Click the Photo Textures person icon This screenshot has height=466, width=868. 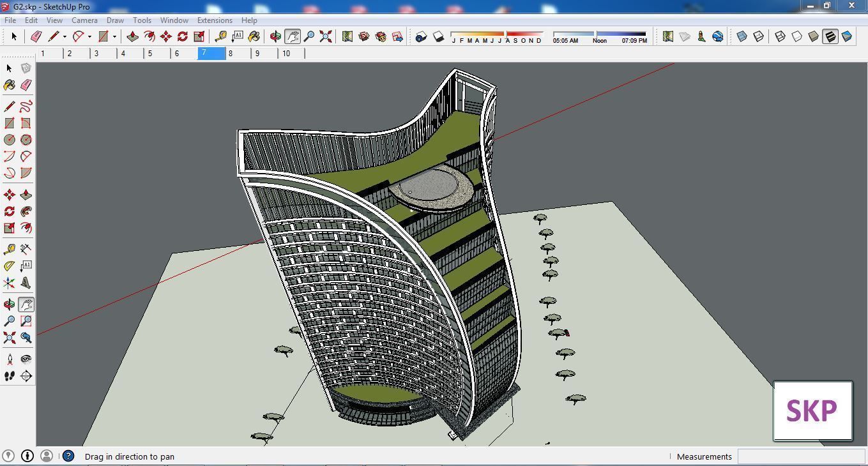click(701, 36)
